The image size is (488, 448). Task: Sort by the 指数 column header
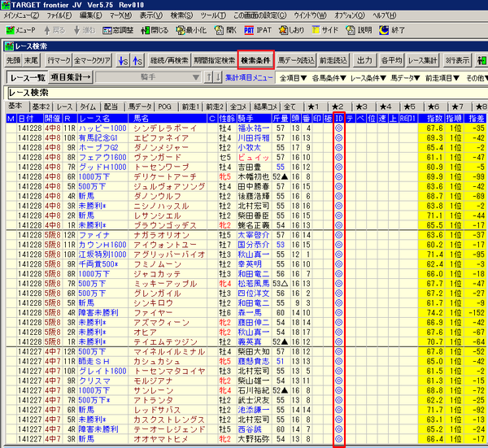click(432, 118)
